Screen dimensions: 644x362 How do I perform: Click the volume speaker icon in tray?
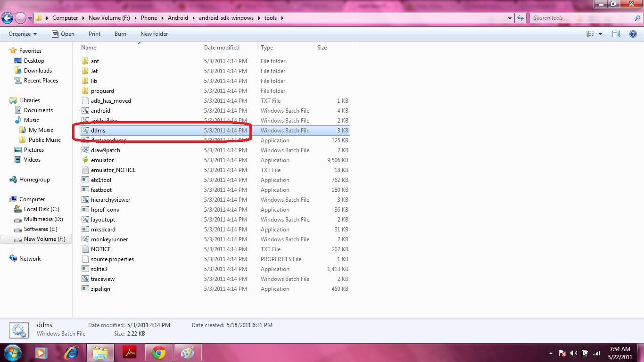[573, 353]
